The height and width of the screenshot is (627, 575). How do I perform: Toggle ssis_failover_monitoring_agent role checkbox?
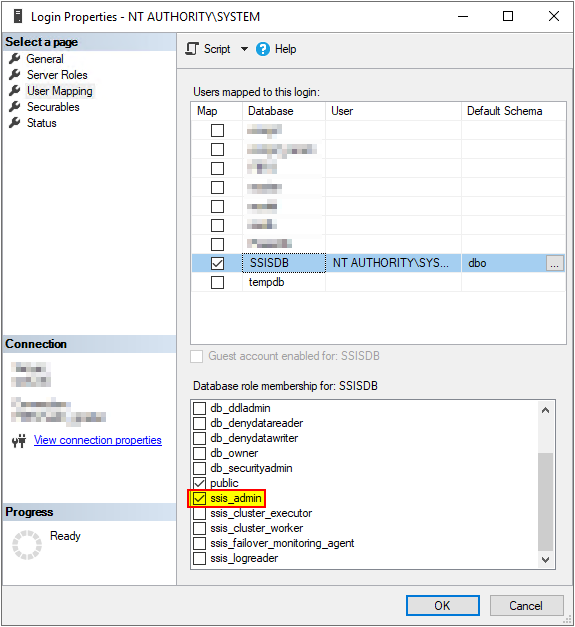click(200, 543)
